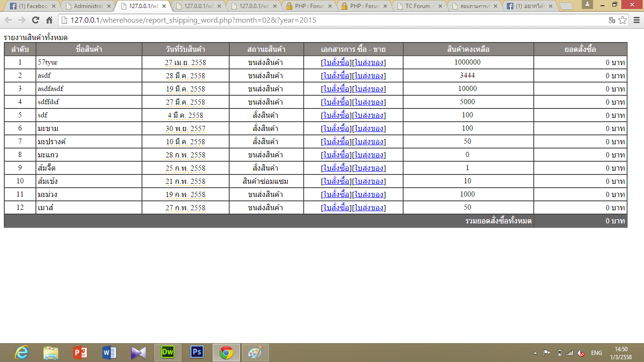The height and width of the screenshot is (362, 644).
Task: Open ใบส่งของ link in the มะแกว row
Action: (x=369, y=155)
